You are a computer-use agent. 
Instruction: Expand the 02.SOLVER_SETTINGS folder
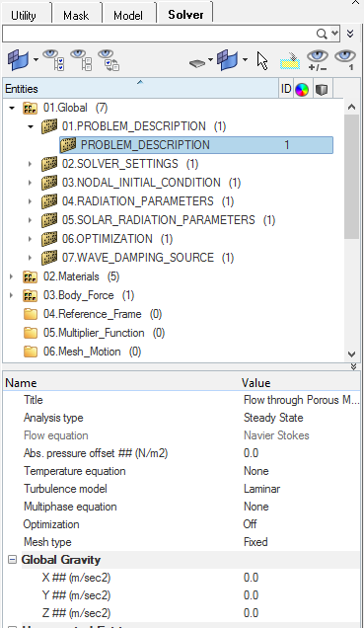click(30, 164)
